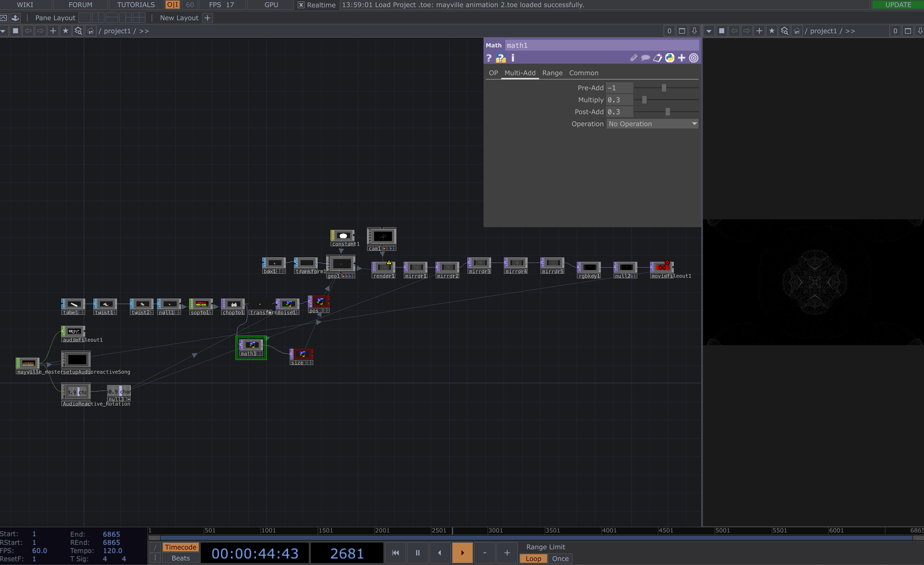Click the comment speech bubble icon
The height and width of the screenshot is (565, 924).
pos(645,58)
